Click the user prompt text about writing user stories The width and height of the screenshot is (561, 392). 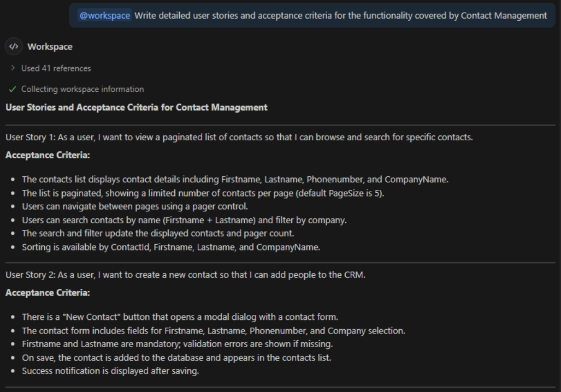point(340,15)
